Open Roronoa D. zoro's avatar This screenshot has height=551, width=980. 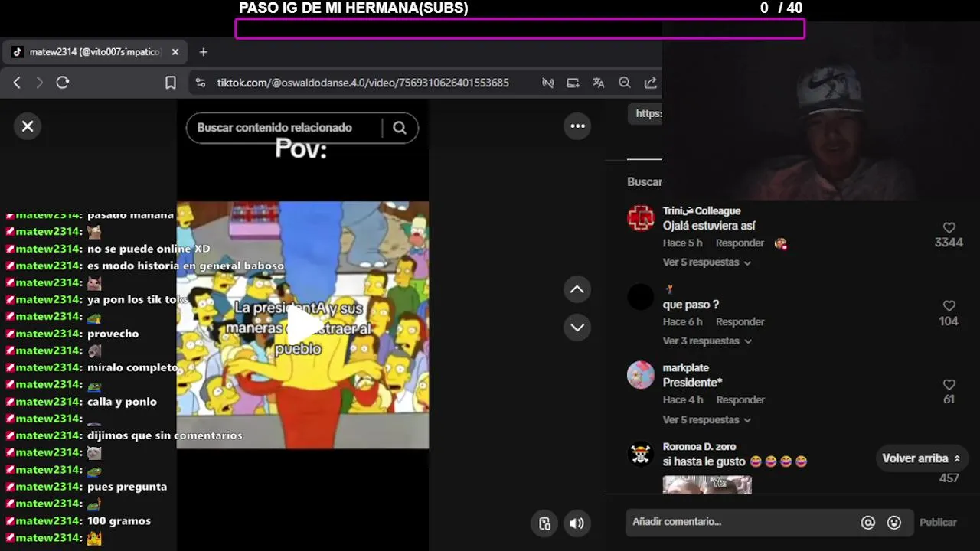pos(641,454)
